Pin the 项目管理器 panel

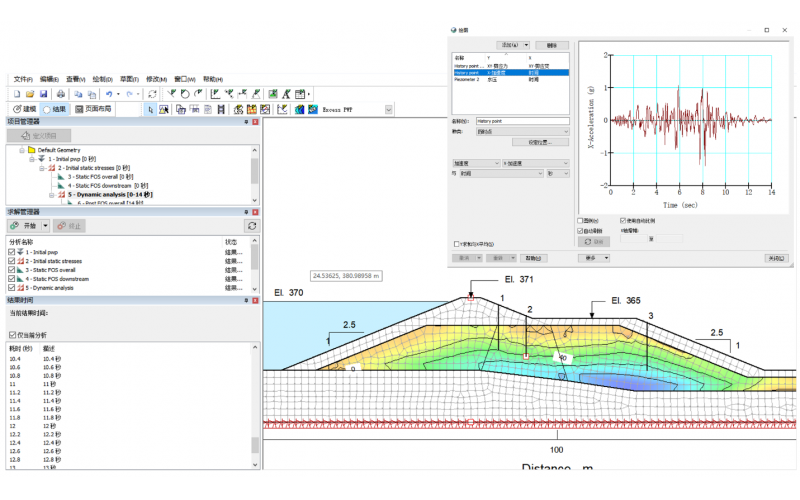[x=246, y=121]
